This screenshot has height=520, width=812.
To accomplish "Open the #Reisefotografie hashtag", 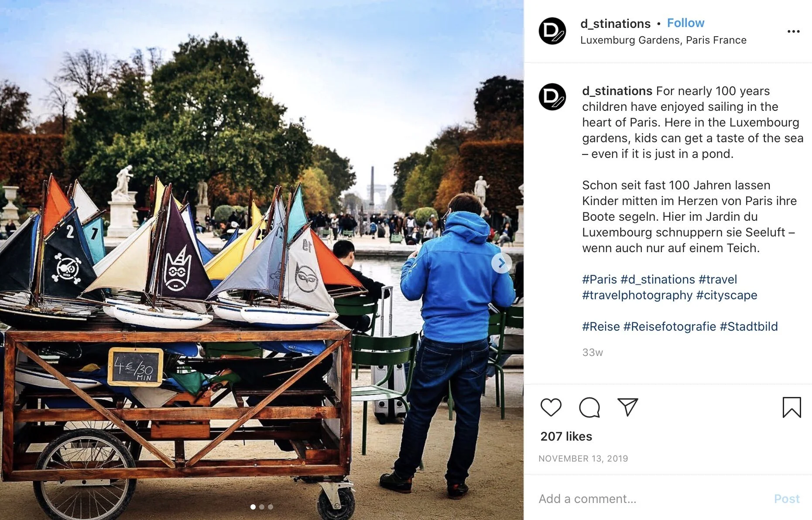I will (x=669, y=327).
